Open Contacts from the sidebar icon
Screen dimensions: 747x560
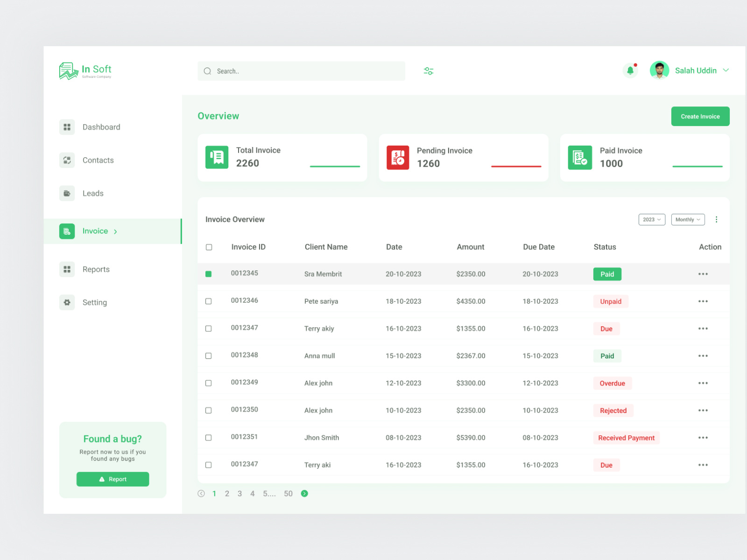[x=67, y=160]
